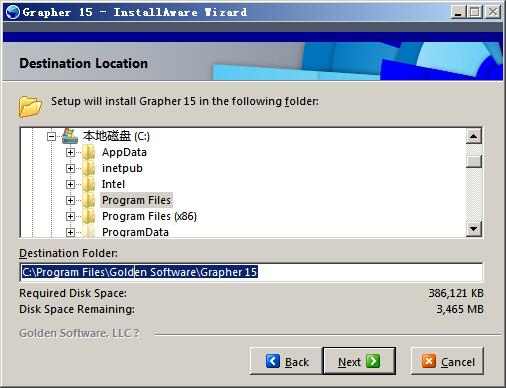506x388 pixels.
Task: Minimize the InstallAware Wizard window
Action: pos(458,13)
